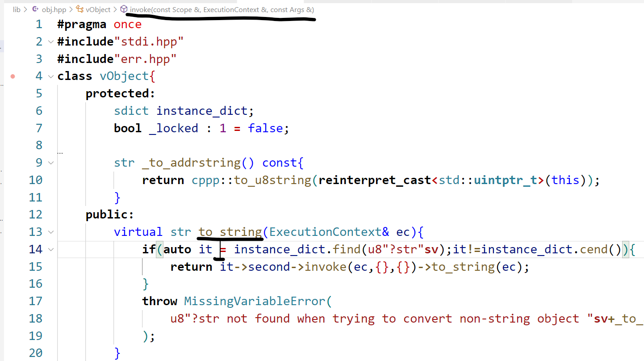The width and height of the screenshot is (644, 361).
Task: Click the C++ symbol icon beside obj.hpp breadcrumb
Action: [x=35, y=9]
